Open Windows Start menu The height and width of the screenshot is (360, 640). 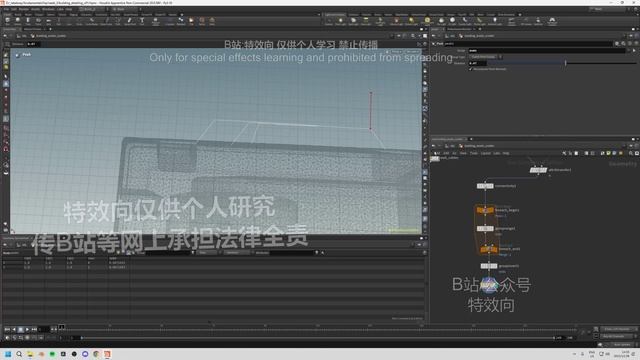(8, 354)
